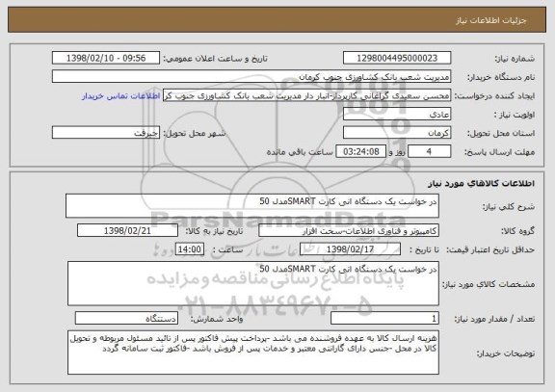
Task: Click the مشخصات کالای مورد نیاز text area
Action: [x=253, y=283]
